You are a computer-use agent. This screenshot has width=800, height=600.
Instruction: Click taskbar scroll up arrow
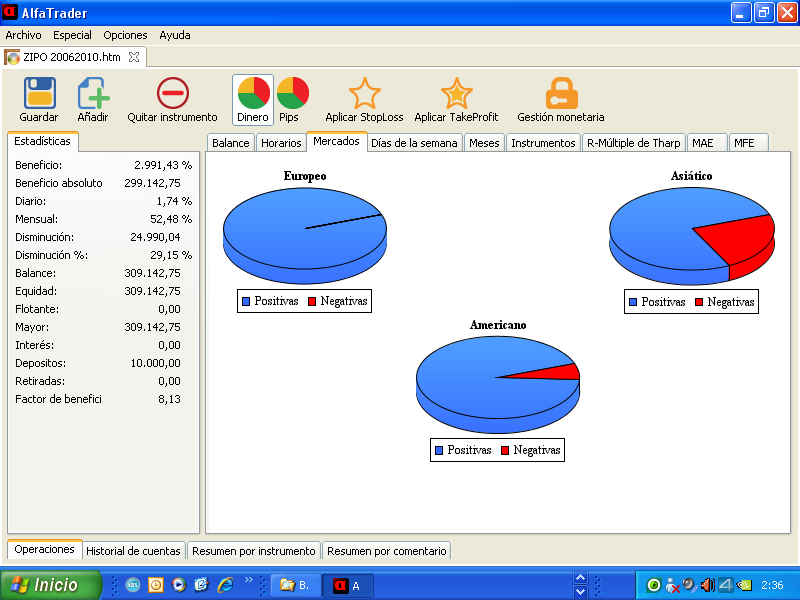point(580,578)
